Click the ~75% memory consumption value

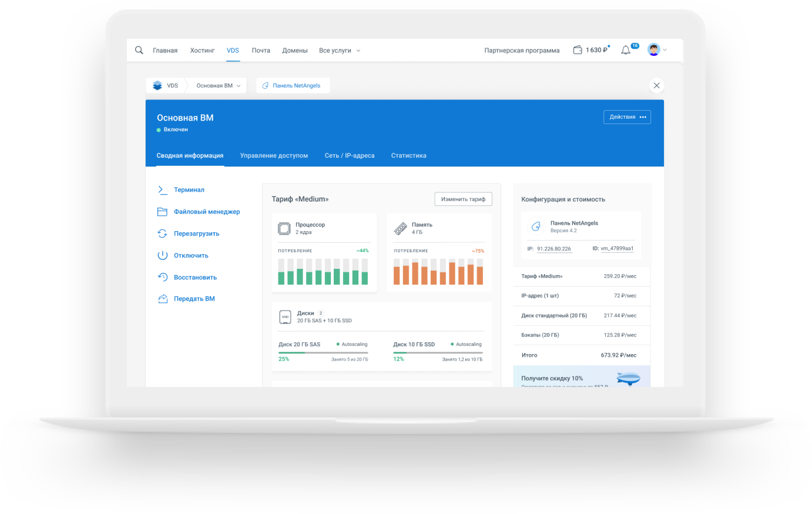pyautogui.click(x=478, y=251)
